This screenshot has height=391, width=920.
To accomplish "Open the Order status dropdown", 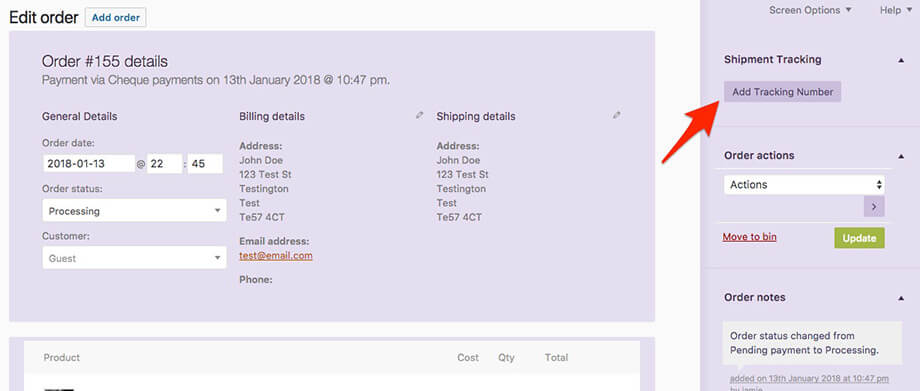I will click(x=134, y=211).
